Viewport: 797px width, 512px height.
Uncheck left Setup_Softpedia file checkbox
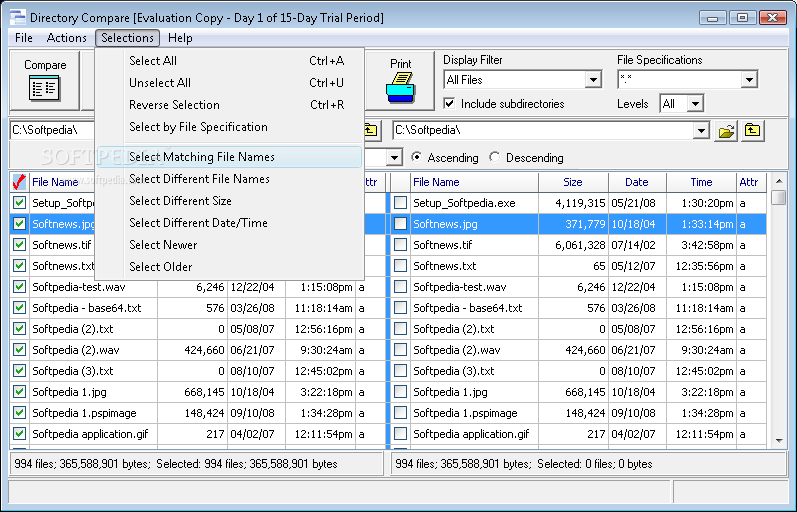coord(19,202)
